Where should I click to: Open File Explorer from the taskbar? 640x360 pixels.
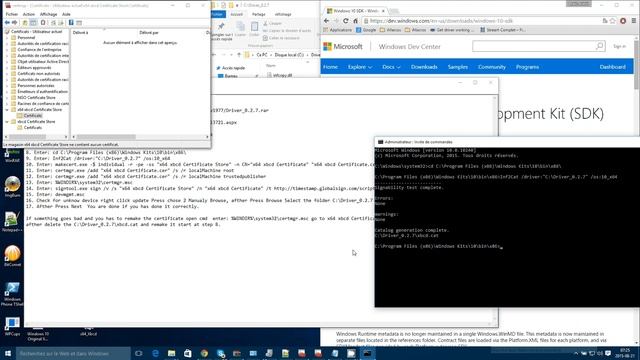[171, 353]
